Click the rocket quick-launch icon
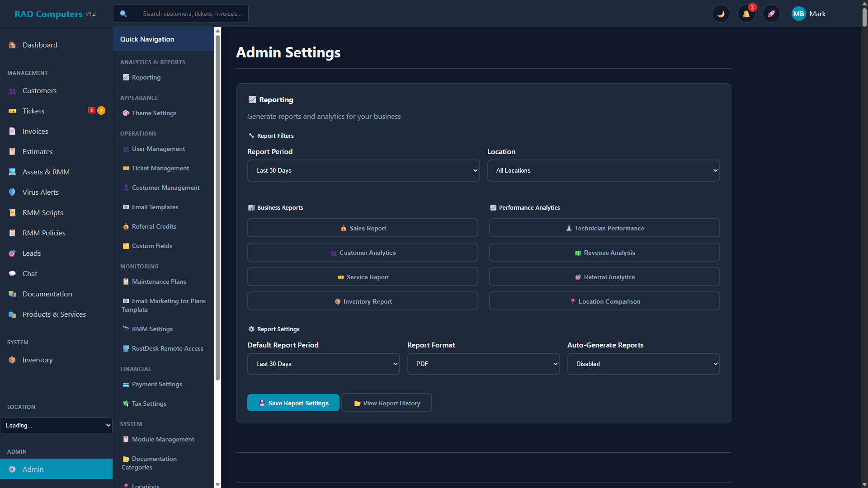The height and width of the screenshot is (488, 868). [772, 14]
